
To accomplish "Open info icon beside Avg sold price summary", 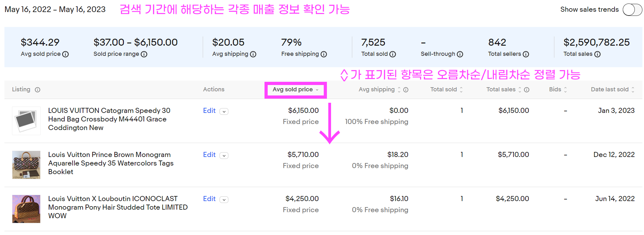I will click(66, 54).
